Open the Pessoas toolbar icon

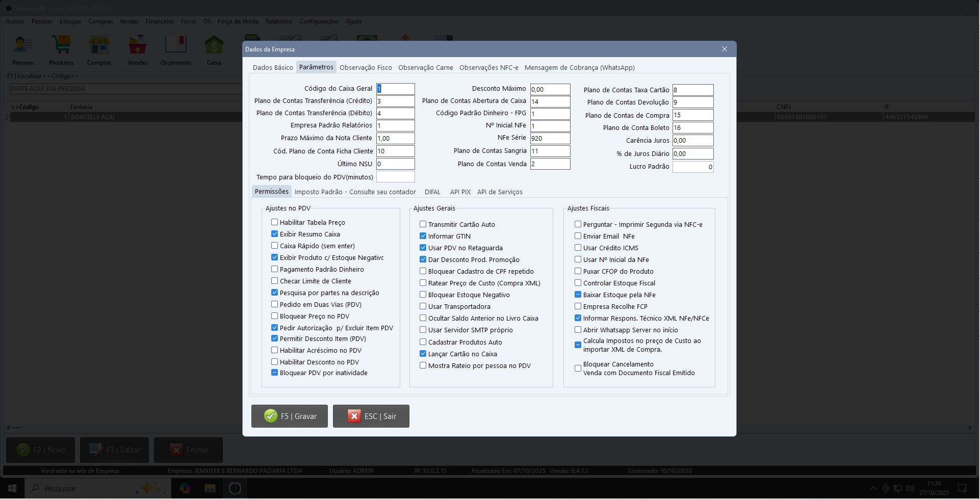coord(22,49)
